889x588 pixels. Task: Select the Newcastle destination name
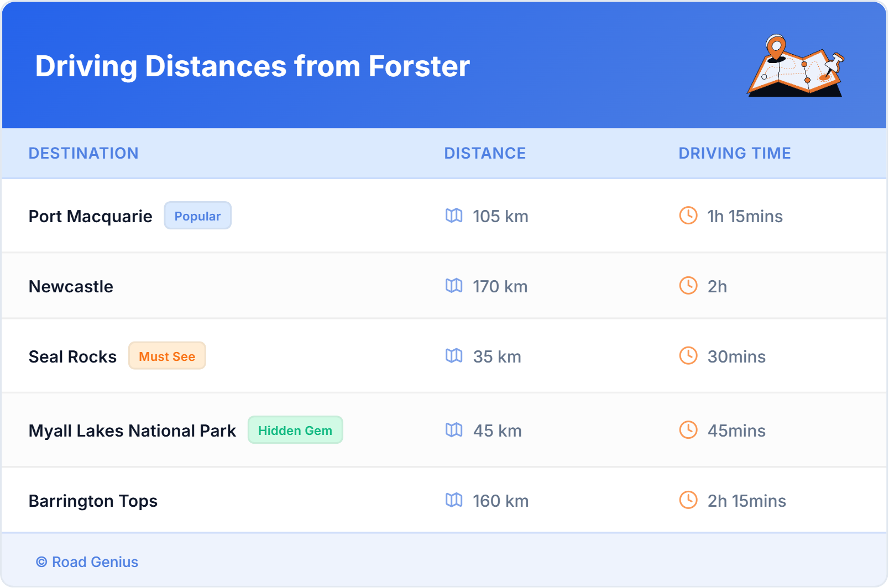click(71, 286)
